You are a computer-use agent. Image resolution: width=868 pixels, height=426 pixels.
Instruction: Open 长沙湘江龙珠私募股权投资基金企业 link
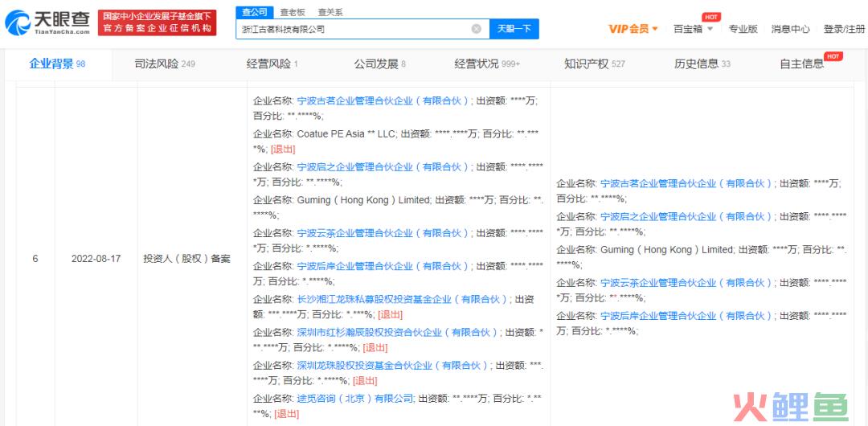pos(403,299)
